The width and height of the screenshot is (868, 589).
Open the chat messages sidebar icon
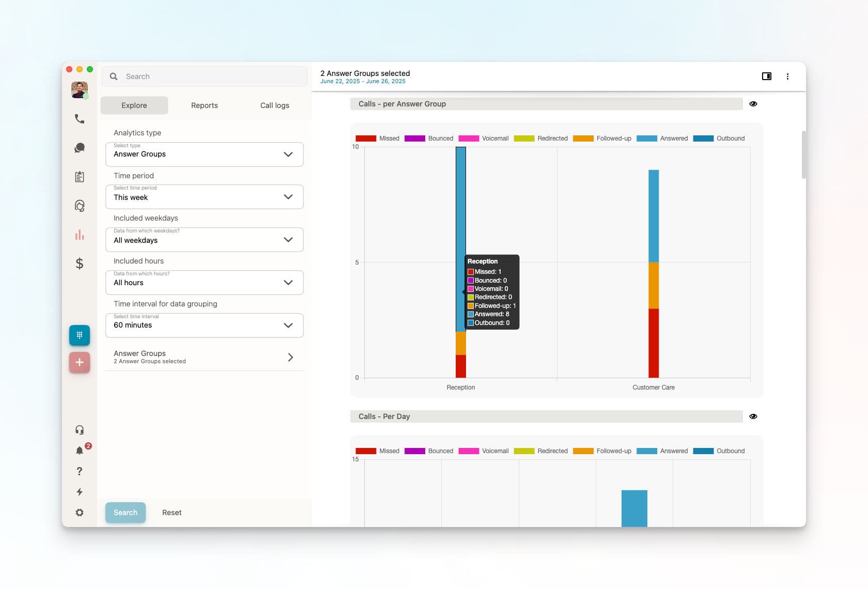point(79,148)
